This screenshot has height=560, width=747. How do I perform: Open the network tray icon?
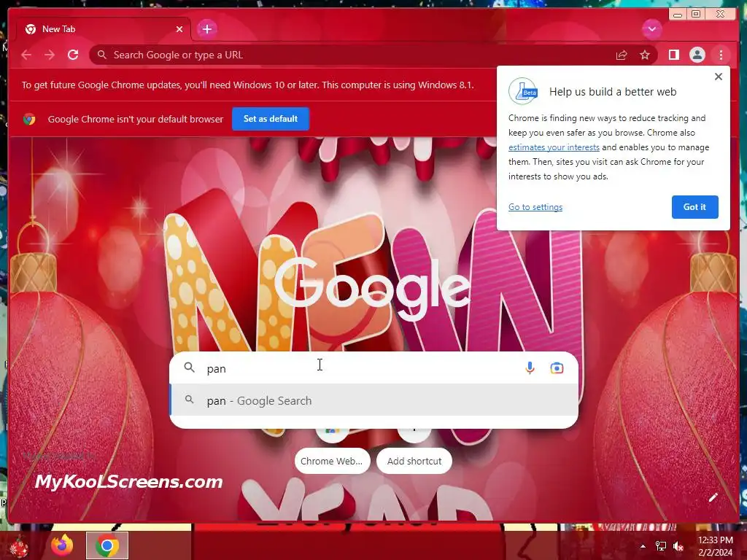coord(661,546)
